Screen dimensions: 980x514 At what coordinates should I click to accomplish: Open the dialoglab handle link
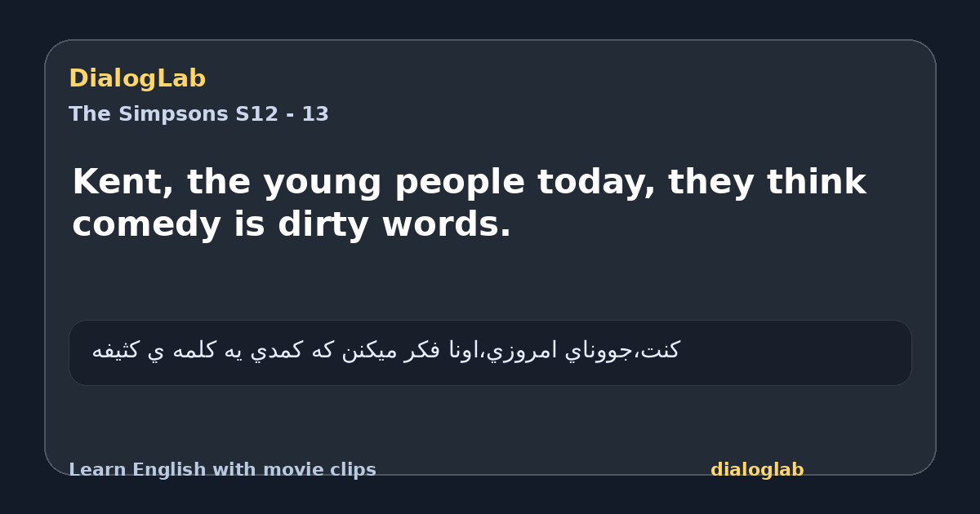[x=757, y=470]
